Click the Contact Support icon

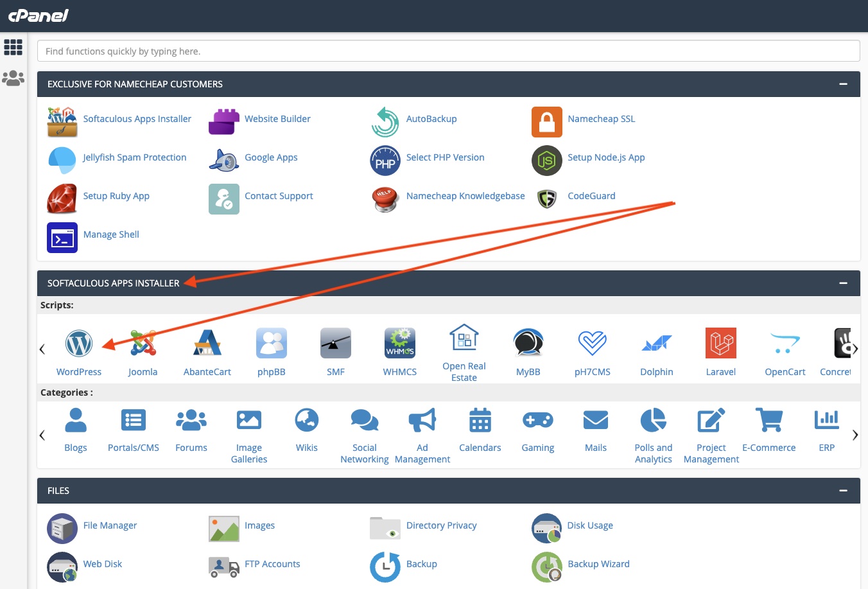point(224,199)
